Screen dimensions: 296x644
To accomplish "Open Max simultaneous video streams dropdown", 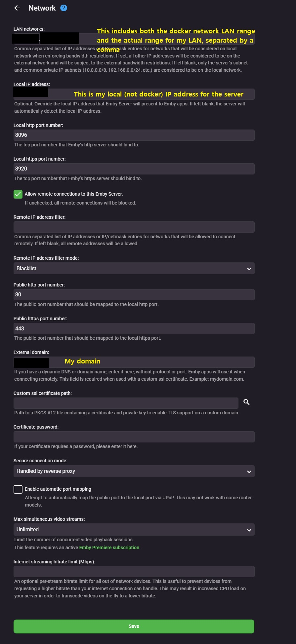I will click(x=134, y=530).
